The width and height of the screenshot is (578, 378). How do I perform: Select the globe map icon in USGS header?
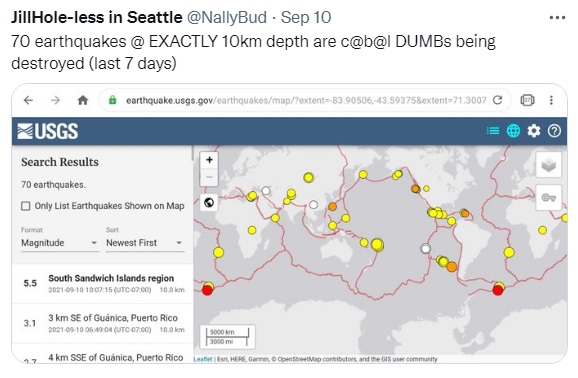(513, 131)
